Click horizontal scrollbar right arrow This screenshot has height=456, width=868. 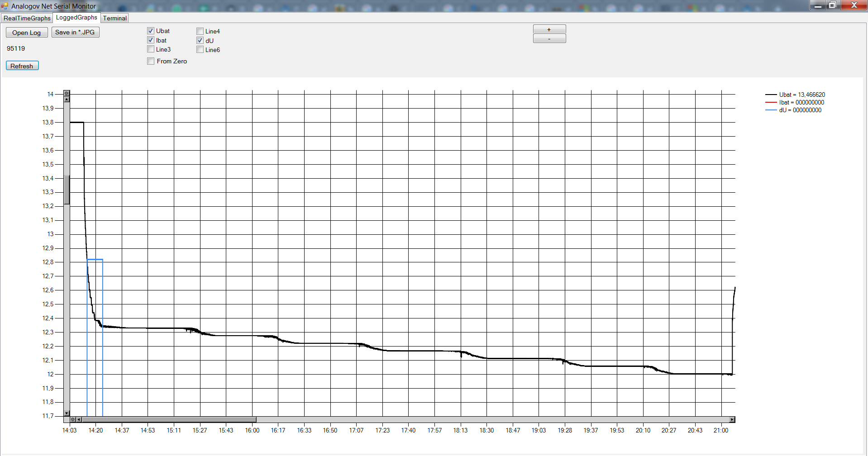point(732,419)
